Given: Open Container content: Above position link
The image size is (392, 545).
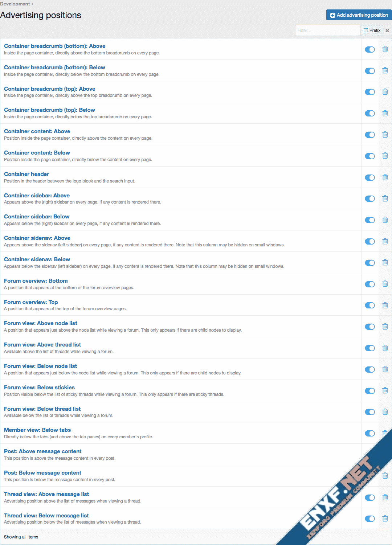Looking at the screenshot, I should tap(37, 131).
